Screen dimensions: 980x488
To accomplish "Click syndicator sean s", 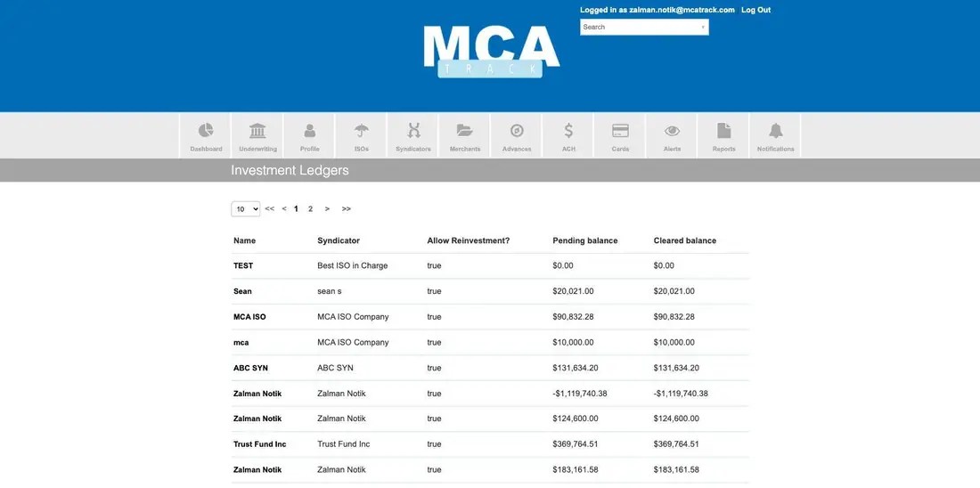I will tap(330, 291).
